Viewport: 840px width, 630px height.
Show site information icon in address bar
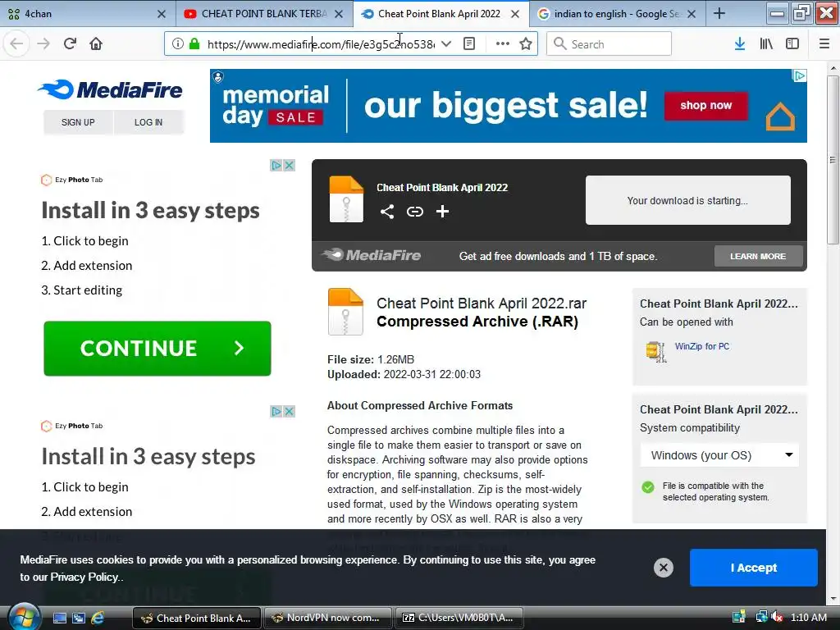pyautogui.click(x=178, y=44)
